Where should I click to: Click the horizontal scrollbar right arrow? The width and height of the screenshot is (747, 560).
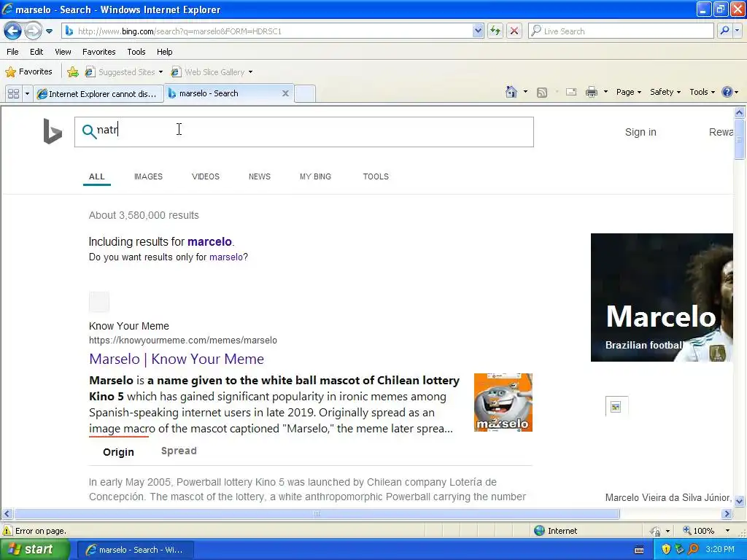coord(727,514)
